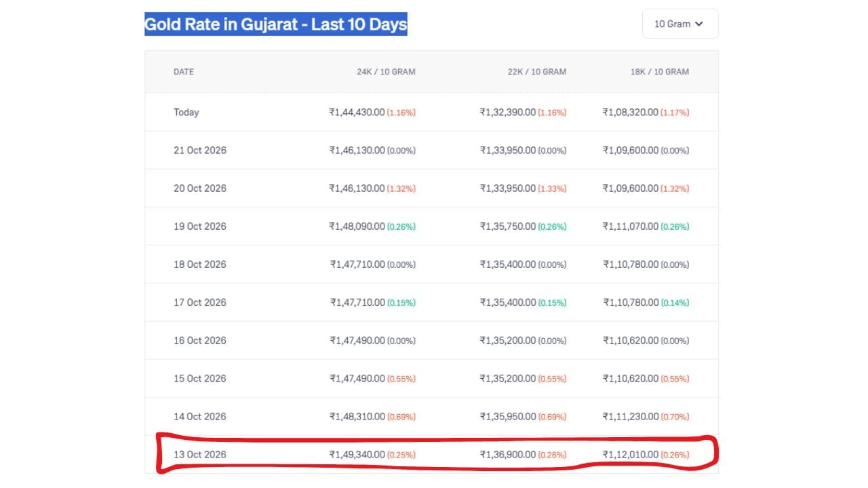
Task: Select today's 18K price ₹1,08,320.00
Action: click(631, 113)
